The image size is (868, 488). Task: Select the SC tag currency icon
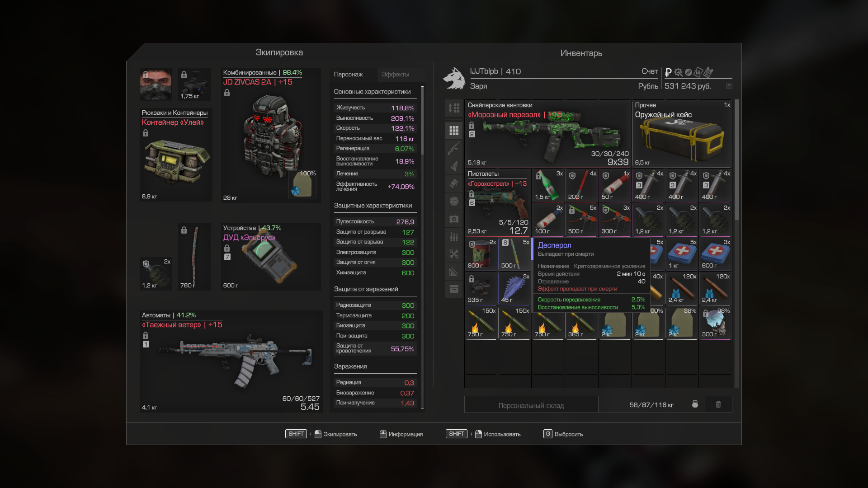click(x=708, y=72)
